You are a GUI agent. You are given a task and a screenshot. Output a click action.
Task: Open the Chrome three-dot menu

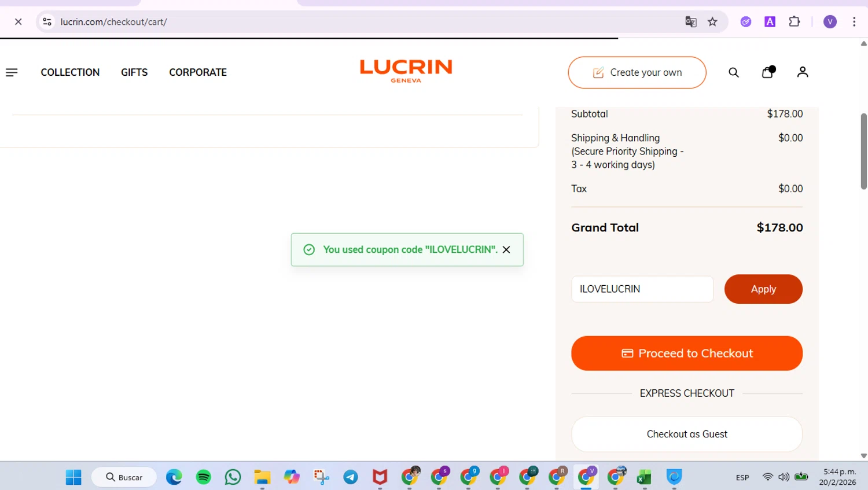click(x=854, y=22)
